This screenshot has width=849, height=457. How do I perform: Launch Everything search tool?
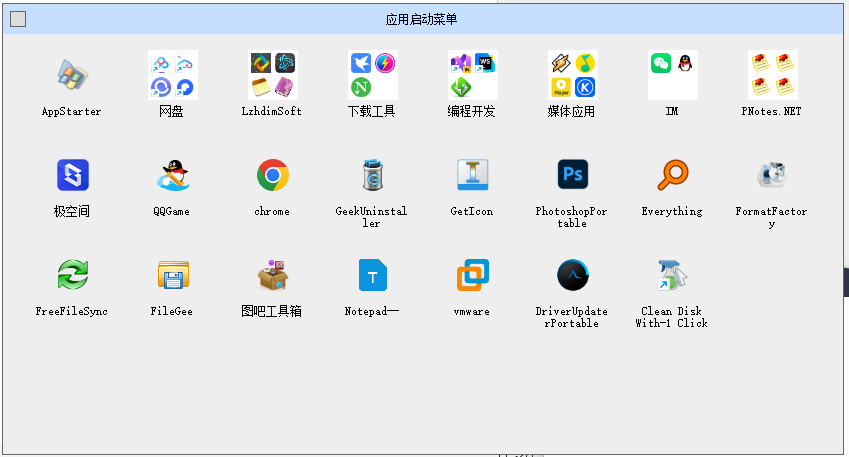click(x=672, y=175)
